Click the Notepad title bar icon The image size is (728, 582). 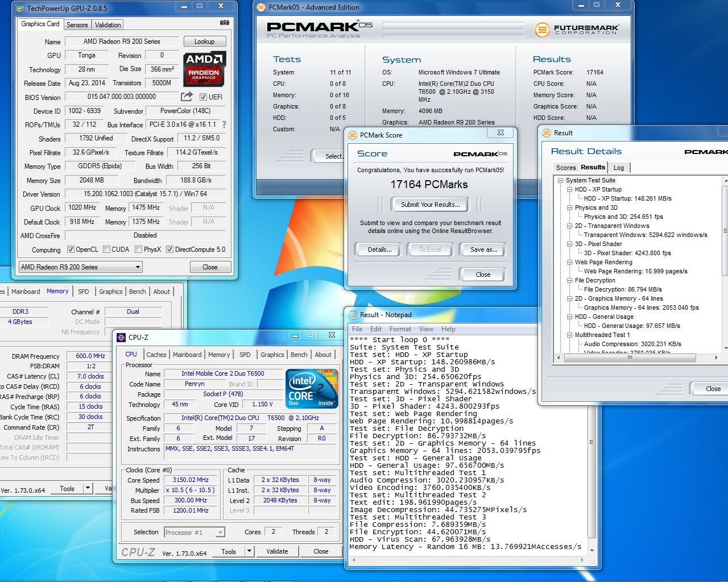tap(353, 314)
